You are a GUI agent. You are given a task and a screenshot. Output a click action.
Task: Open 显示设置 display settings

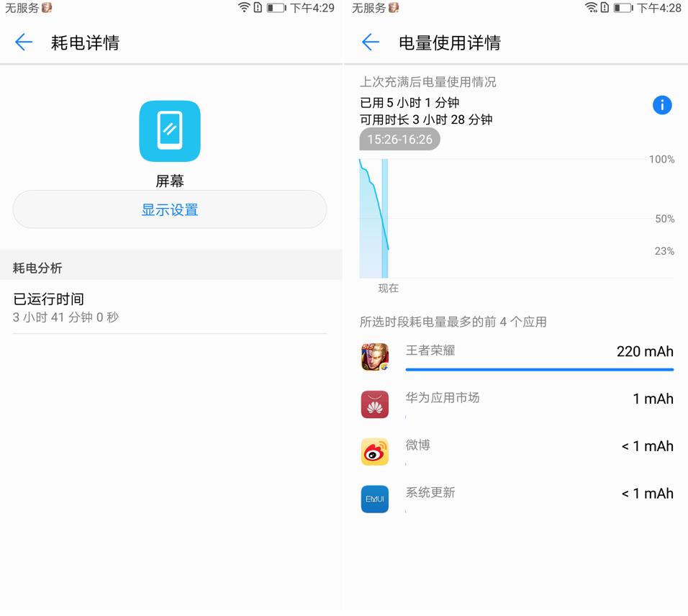coord(169,209)
